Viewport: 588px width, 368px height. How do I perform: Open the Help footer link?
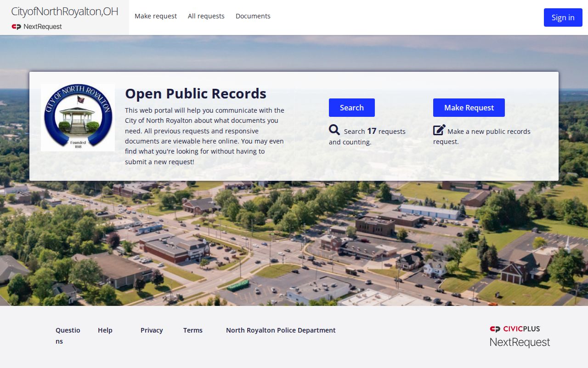[x=105, y=330]
